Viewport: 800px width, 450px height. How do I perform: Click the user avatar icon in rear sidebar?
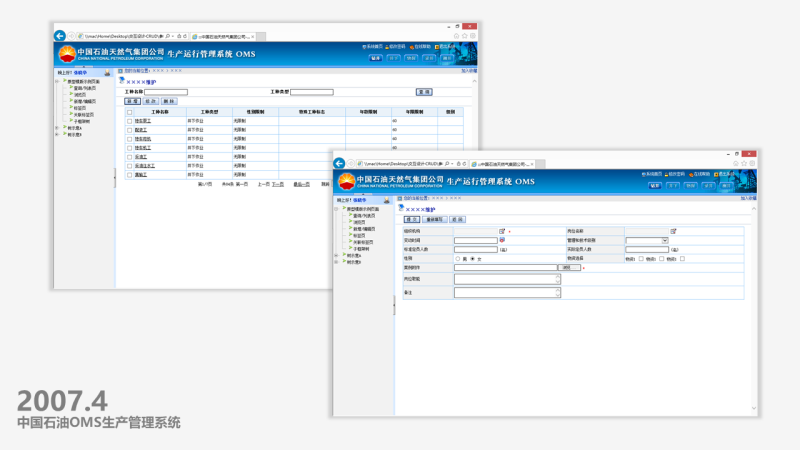coord(107,73)
